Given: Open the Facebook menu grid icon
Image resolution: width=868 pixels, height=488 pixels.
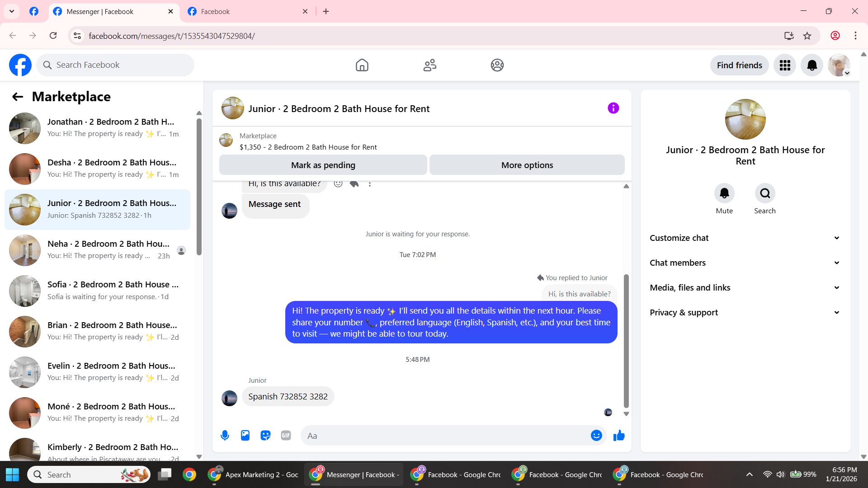Looking at the screenshot, I should point(785,66).
